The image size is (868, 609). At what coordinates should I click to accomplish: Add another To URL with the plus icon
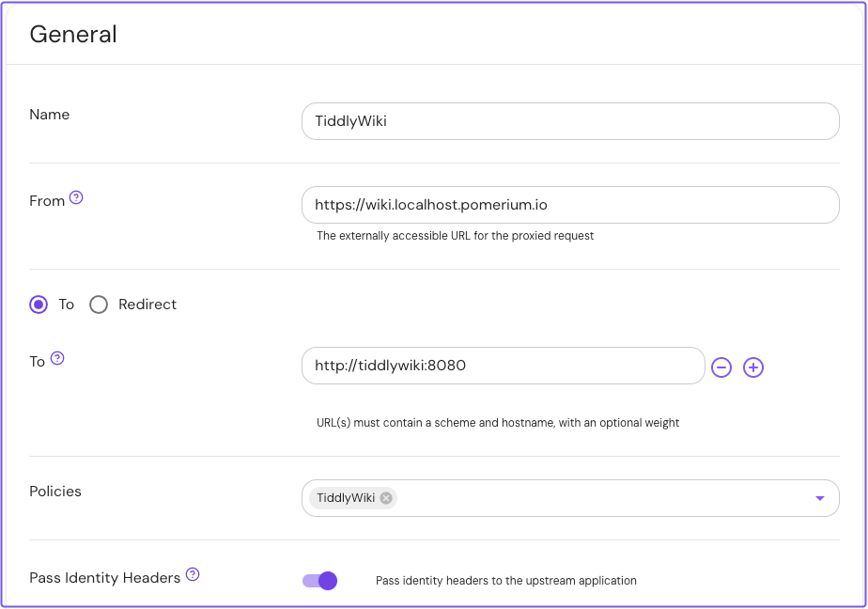753,367
